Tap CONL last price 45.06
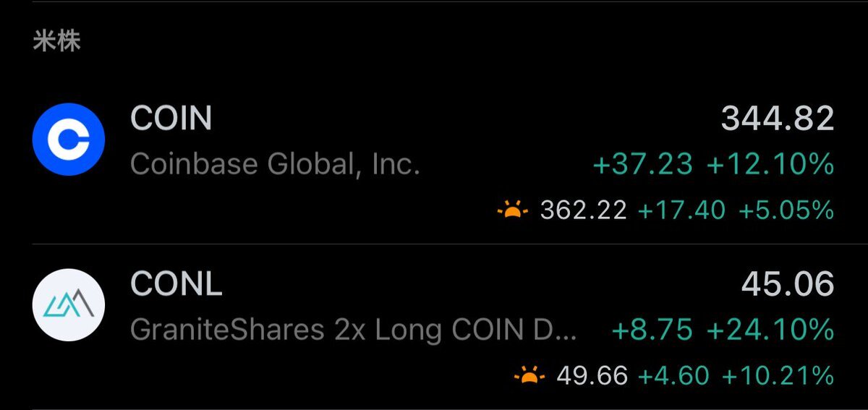 pos(788,284)
